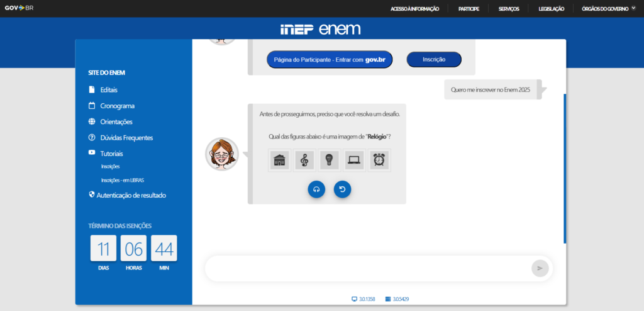Click the laptop icon in the challenge

point(355,161)
